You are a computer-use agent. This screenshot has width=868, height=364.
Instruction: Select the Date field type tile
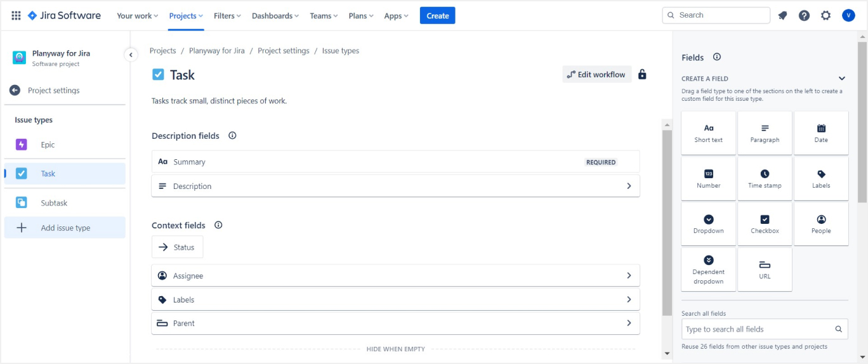click(821, 133)
